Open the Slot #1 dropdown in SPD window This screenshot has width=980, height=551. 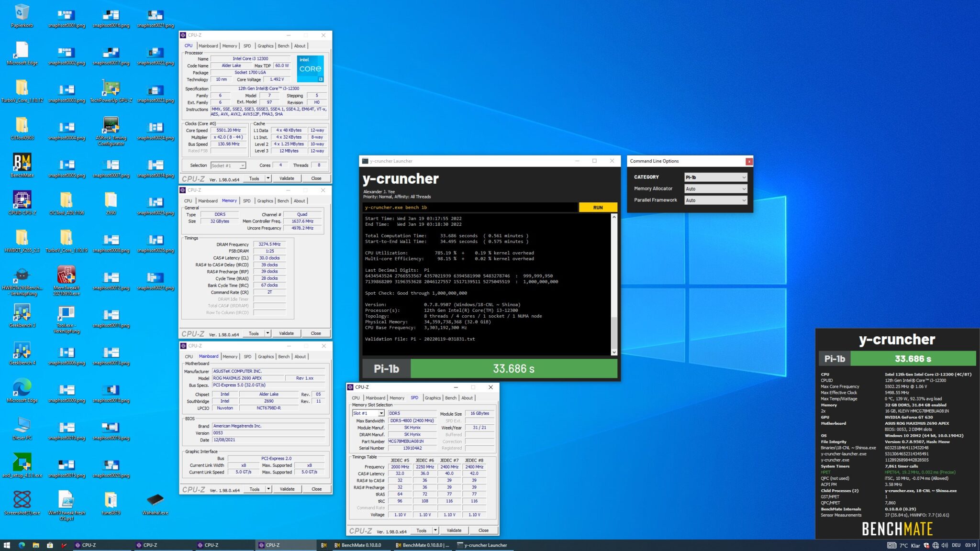point(368,413)
